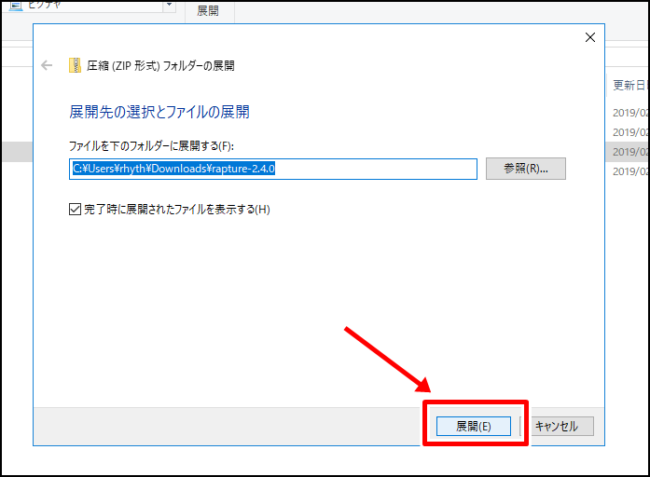This screenshot has width=650, height=477.
Task: Click the キャンセル button
Action: (x=557, y=426)
